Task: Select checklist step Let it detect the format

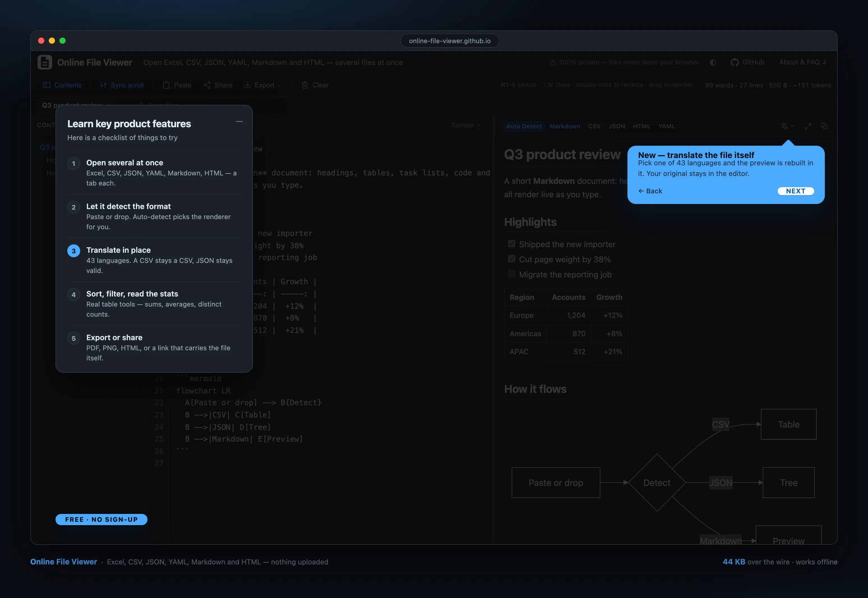Action: pyautogui.click(x=154, y=216)
